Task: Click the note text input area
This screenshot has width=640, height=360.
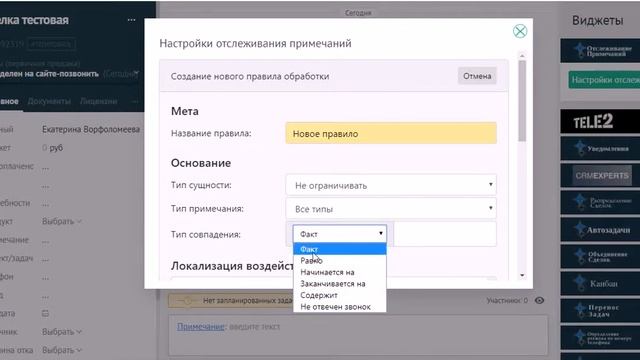Action: click(x=358, y=335)
